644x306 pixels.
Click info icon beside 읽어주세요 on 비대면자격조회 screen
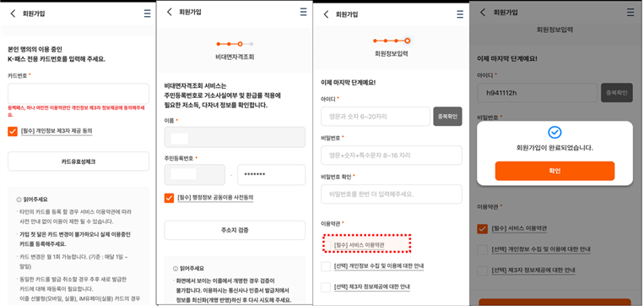click(176, 269)
